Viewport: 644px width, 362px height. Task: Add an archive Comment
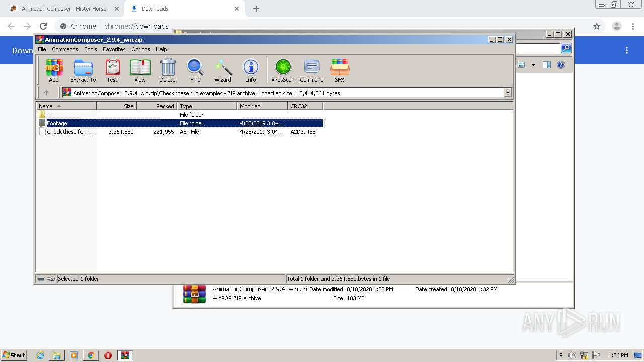[x=311, y=70]
